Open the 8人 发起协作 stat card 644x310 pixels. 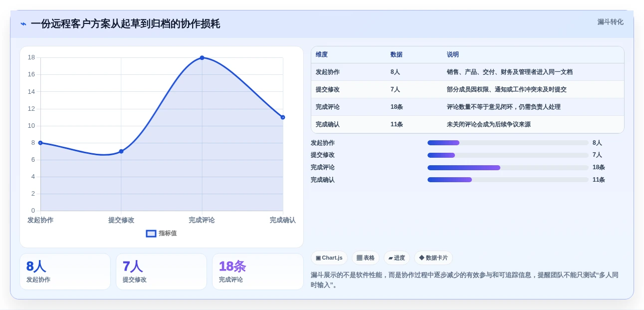(x=65, y=272)
